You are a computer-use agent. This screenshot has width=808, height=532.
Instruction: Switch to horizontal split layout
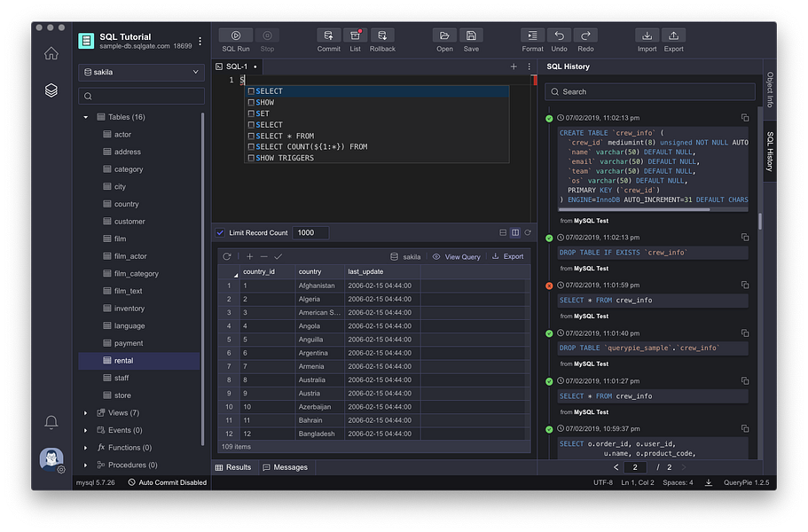pyautogui.click(x=503, y=233)
